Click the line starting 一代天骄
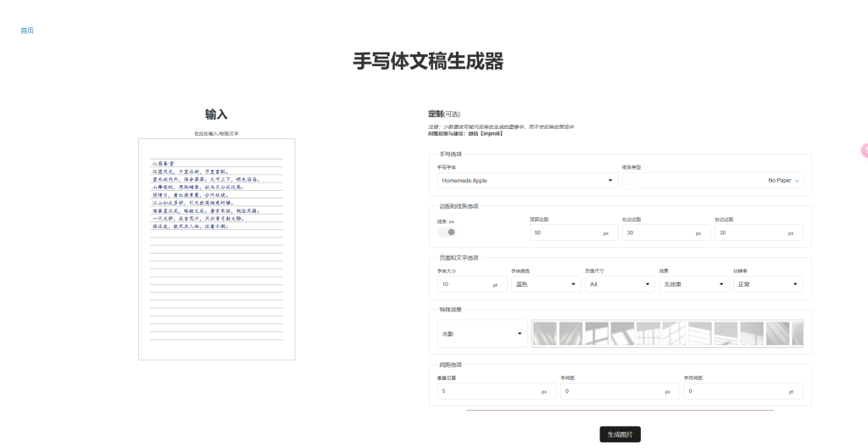 click(198, 218)
